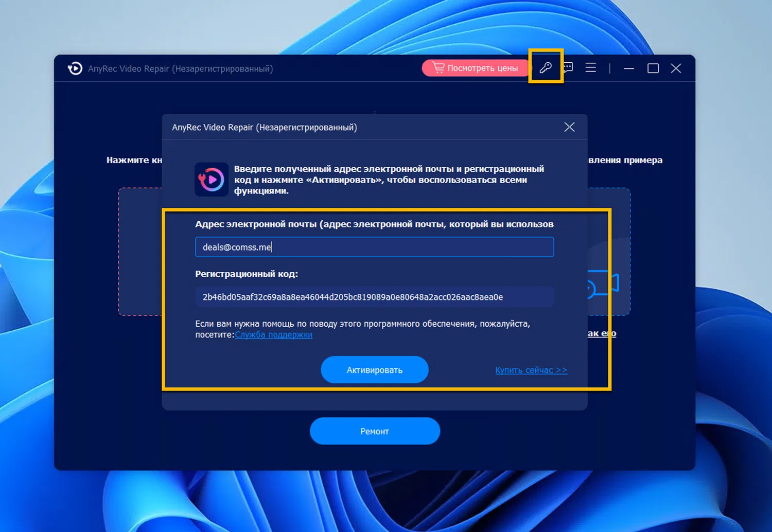Image resolution: width=772 pixels, height=532 pixels.
Task: Click the registration code 2b46bd05 text
Action: (x=353, y=297)
